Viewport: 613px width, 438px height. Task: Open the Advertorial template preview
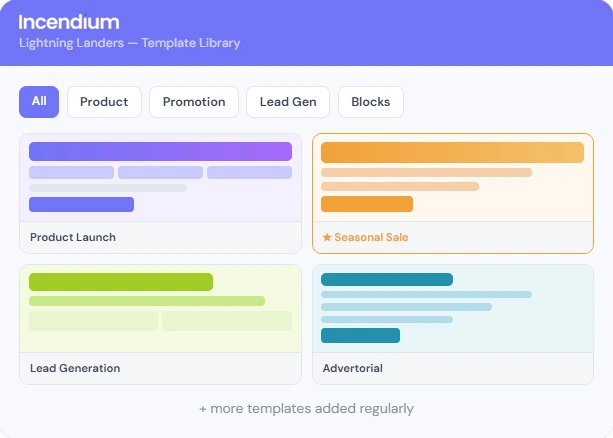point(453,309)
